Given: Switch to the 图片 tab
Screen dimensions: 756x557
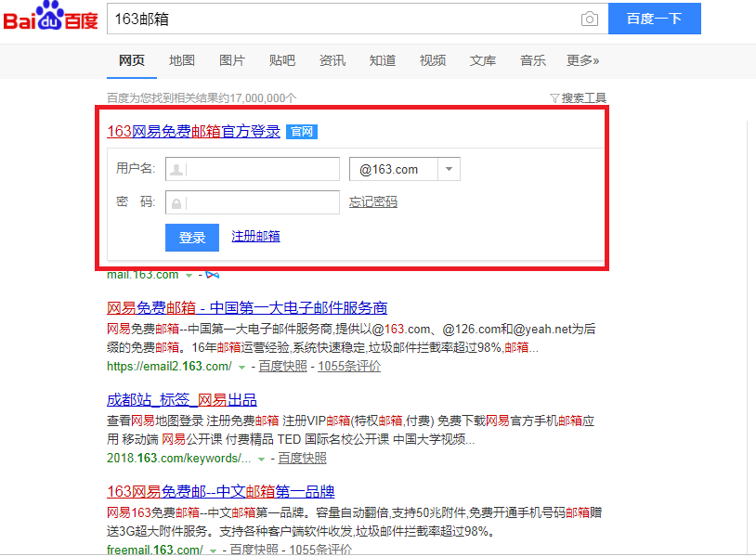Looking at the screenshot, I should [x=231, y=60].
